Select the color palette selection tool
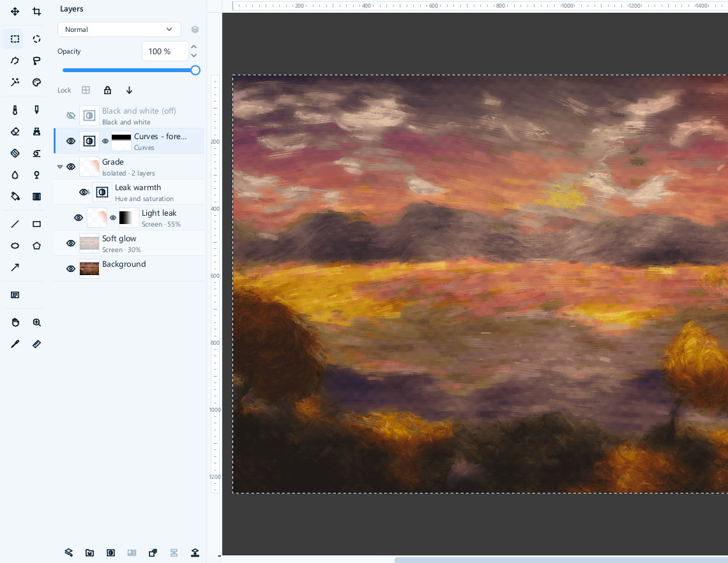728x563 pixels. [x=36, y=82]
